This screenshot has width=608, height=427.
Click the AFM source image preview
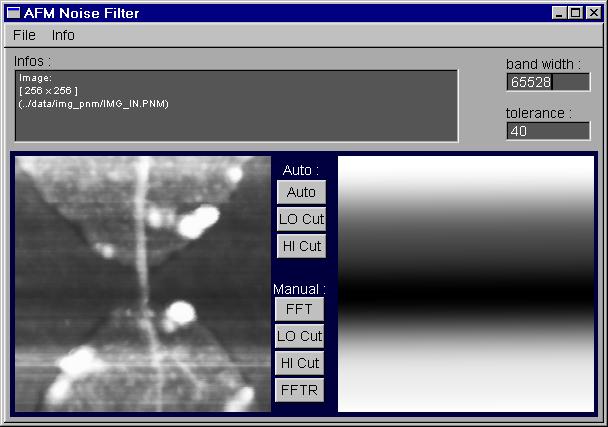143,284
